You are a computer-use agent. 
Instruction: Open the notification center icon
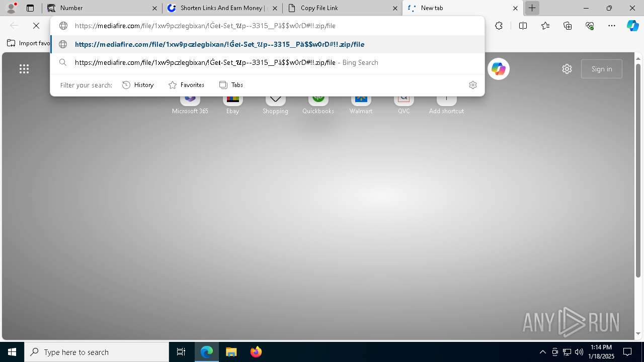point(627,352)
